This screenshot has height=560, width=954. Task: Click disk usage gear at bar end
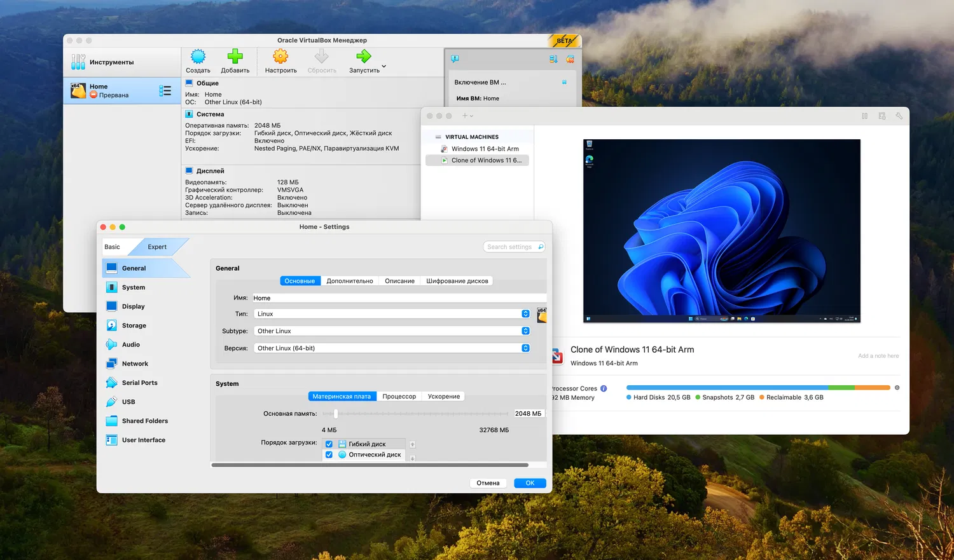897,388
